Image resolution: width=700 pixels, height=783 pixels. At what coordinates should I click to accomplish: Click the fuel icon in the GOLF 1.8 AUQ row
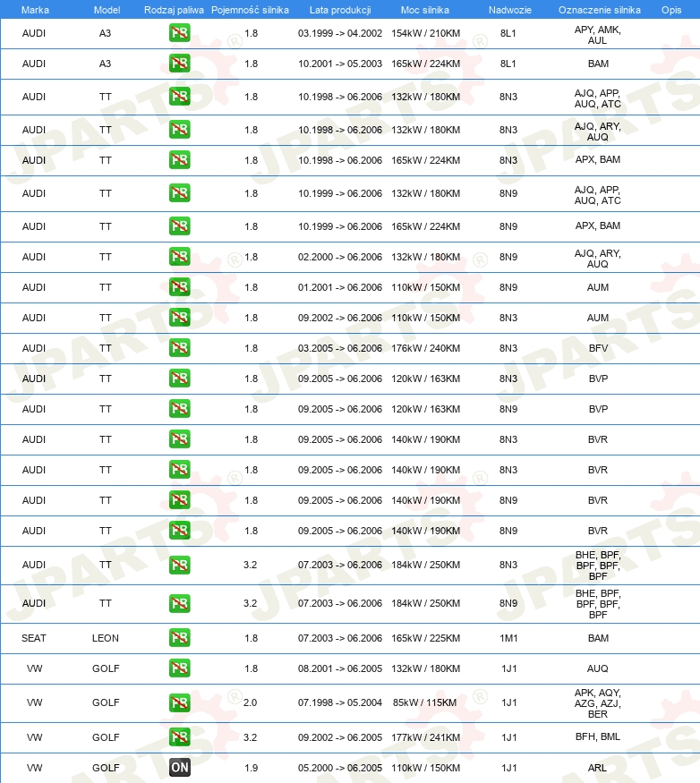tap(179, 668)
